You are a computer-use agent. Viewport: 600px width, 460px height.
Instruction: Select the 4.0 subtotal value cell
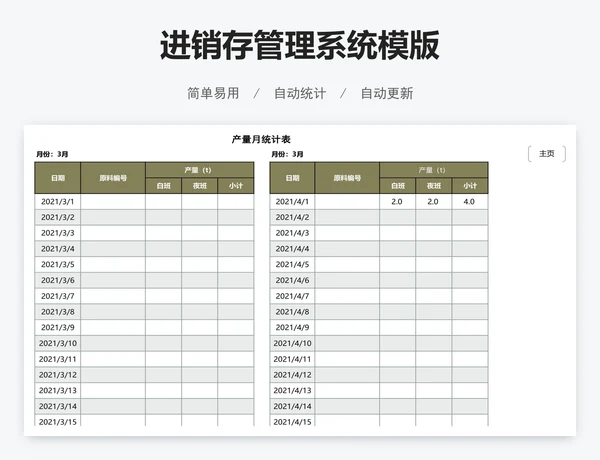pos(470,202)
